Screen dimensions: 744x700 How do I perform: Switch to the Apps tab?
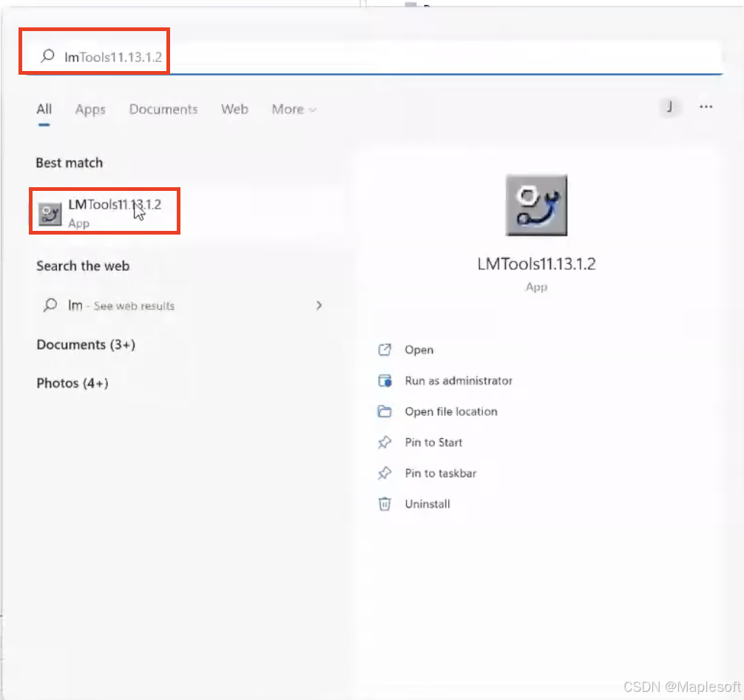(x=90, y=110)
